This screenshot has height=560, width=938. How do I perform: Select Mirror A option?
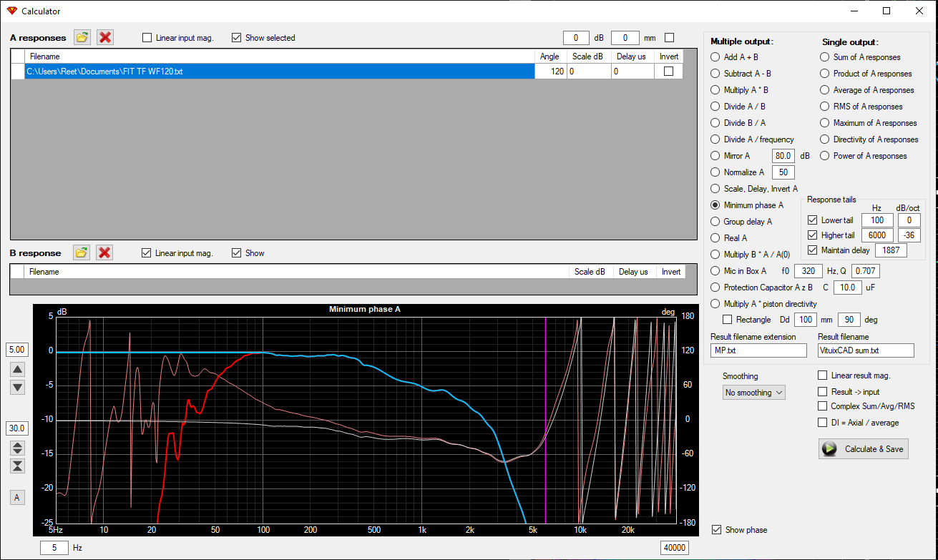(715, 156)
